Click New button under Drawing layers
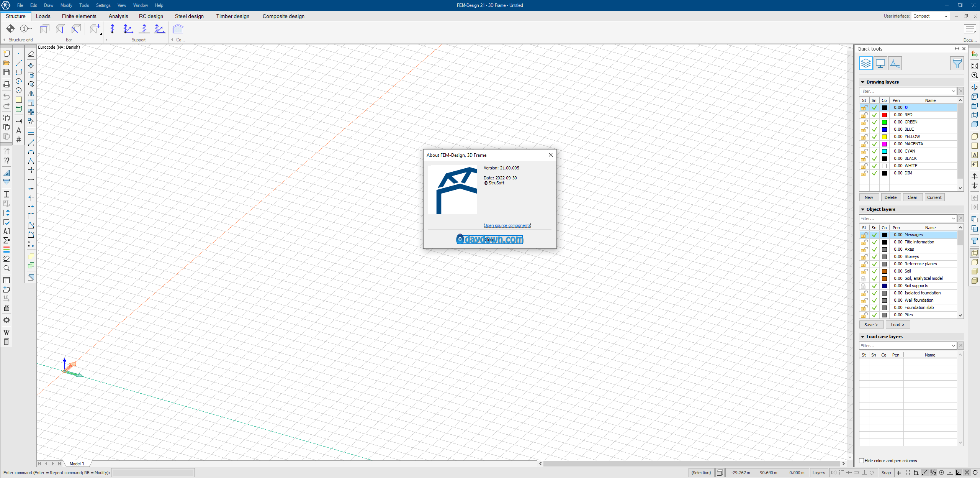The image size is (980, 478). pos(869,197)
